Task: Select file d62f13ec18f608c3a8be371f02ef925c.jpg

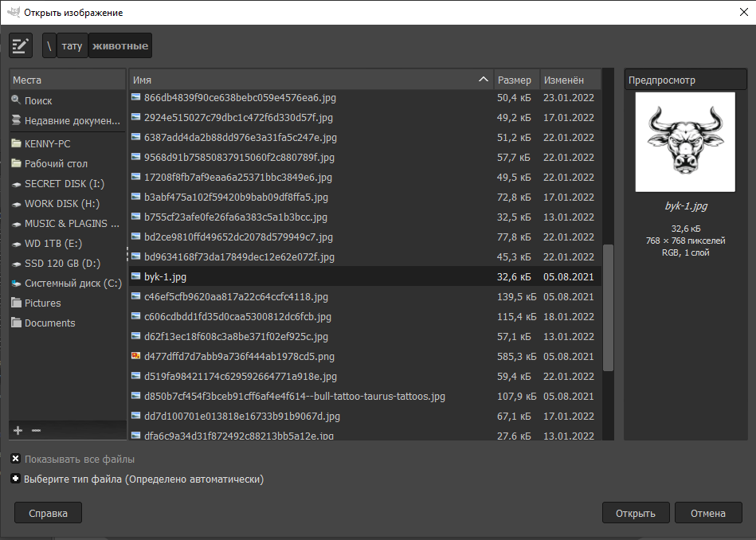Action: 365,337
